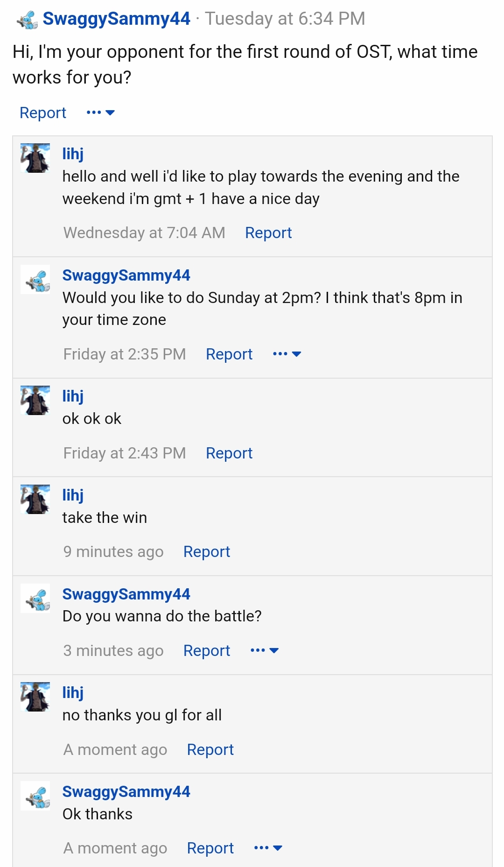Open SwaggySammy44's avatar beside the main post
Screen dimensions: 504x867
[28, 20]
